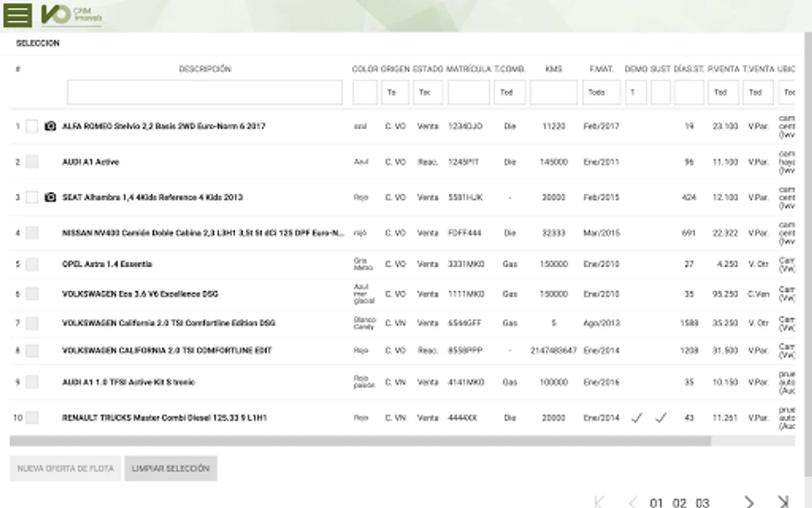
Task: Focus the KMS filter field
Action: coord(554,93)
